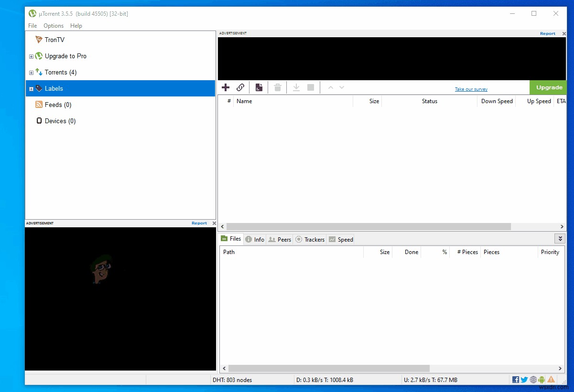The width and height of the screenshot is (574, 392).
Task: Report the top advertisement
Action: coord(548,33)
